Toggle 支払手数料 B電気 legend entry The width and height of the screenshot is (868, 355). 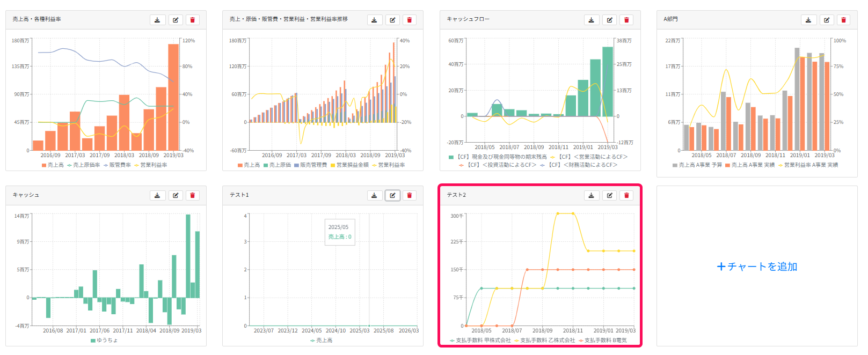pos(602,341)
